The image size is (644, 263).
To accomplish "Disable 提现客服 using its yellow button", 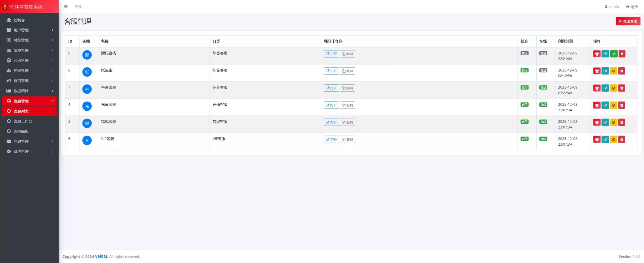I will 614,122.
